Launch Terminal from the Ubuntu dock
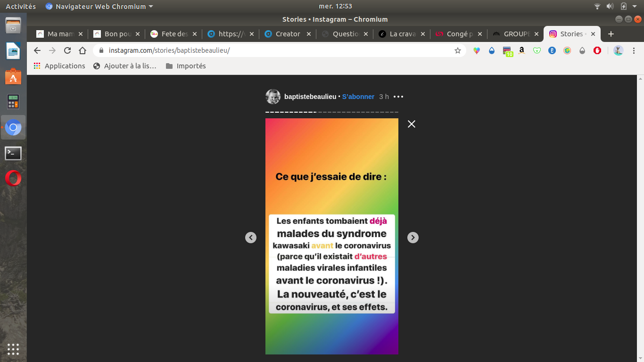Image resolution: width=644 pixels, height=362 pixels. (13, 153)
